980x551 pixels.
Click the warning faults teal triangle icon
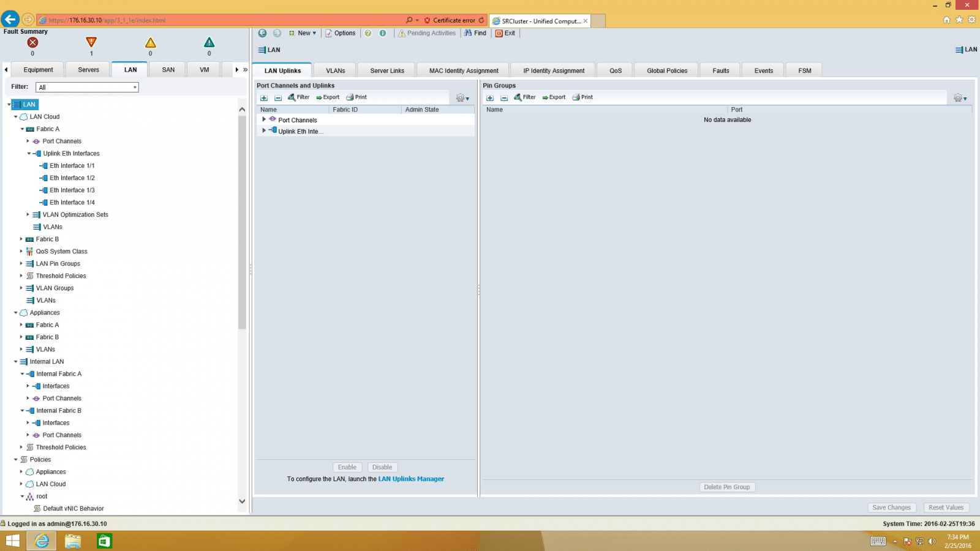pyautogui.click(x=209, y=42)
